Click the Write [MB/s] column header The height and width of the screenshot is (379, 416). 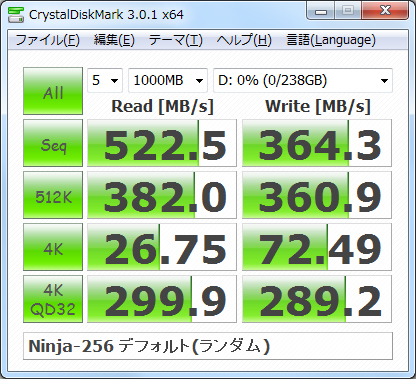tap(318, 107)
